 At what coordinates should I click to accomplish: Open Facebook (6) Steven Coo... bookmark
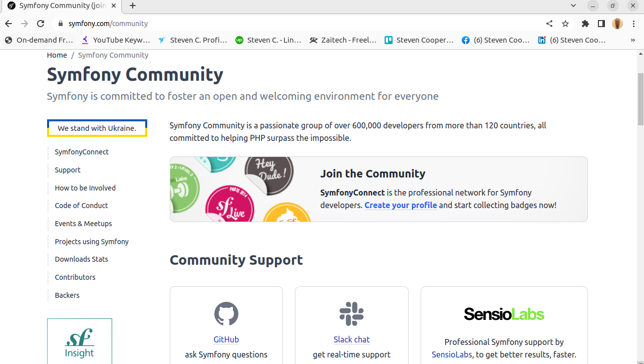tap(496, 40)
